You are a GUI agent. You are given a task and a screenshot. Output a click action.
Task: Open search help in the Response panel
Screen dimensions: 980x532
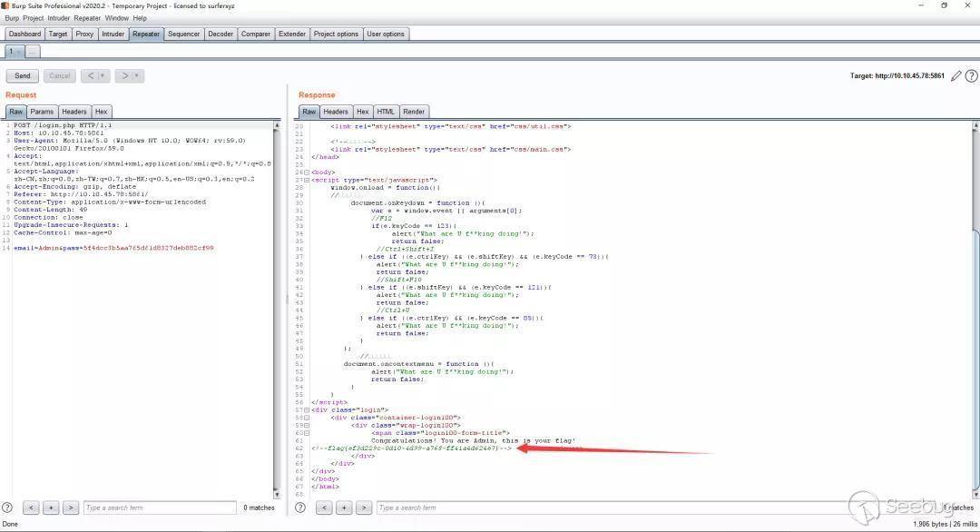[x=300, y=507]
